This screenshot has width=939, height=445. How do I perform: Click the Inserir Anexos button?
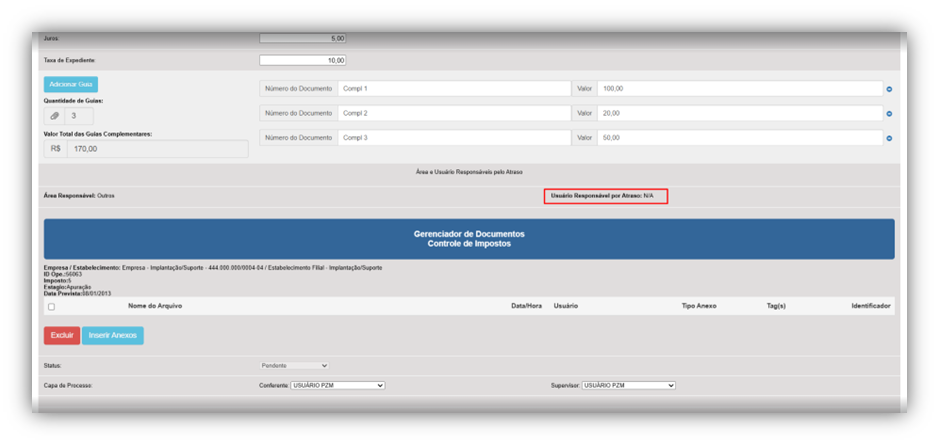113,335
